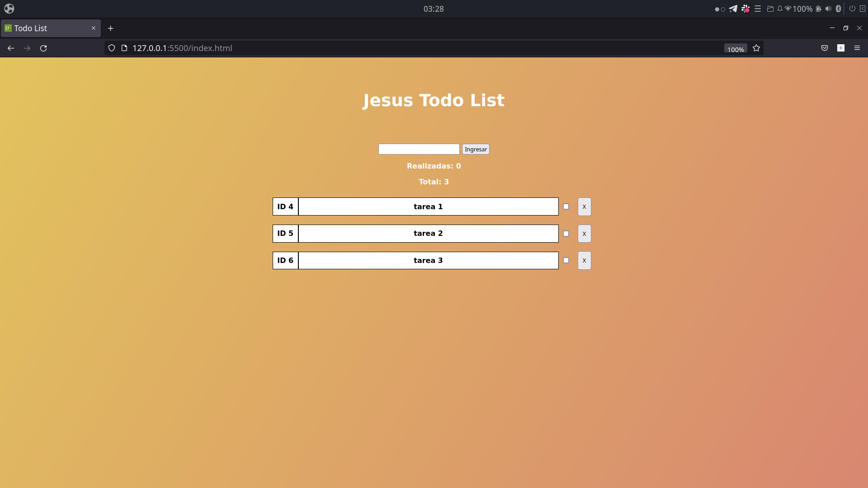Click the address bar URL

point(182,48)
